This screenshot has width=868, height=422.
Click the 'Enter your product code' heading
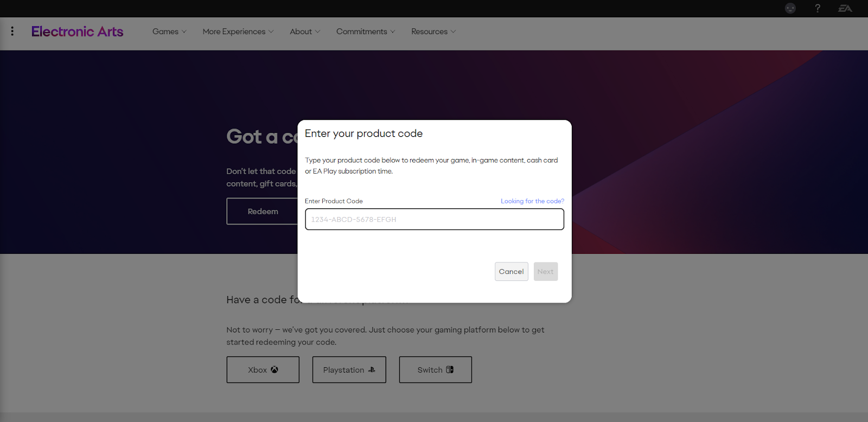click(x=363, y=133)
